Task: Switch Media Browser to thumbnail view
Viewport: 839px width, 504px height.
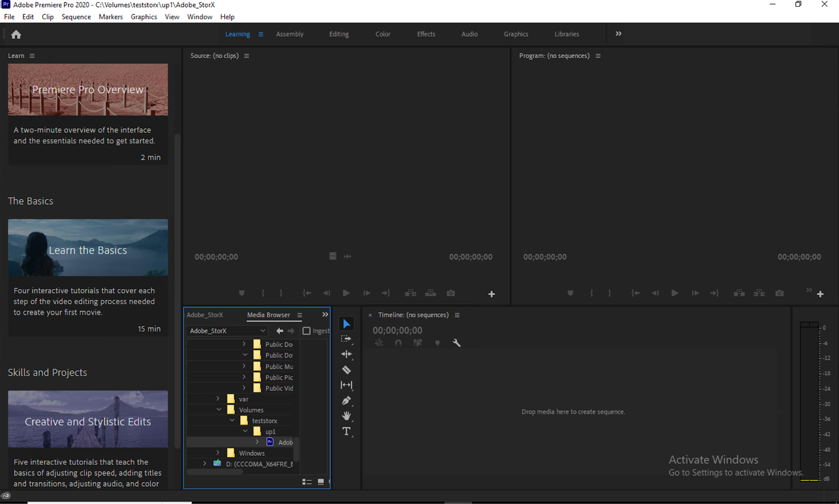Action: pyautogui.click(x=321, y=482)
